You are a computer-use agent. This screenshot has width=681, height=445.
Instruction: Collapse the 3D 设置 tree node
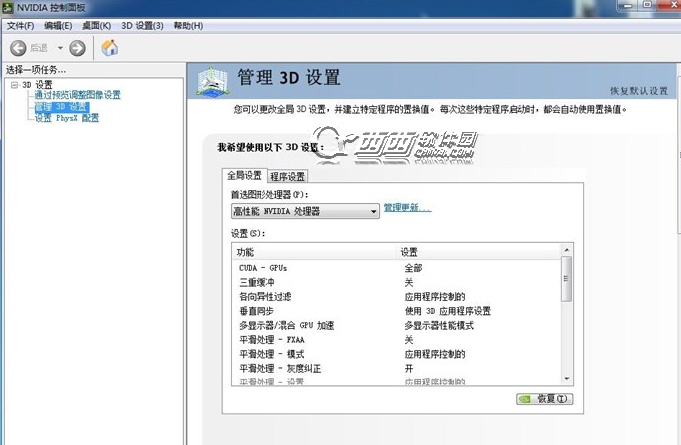[x=14, y=85]
